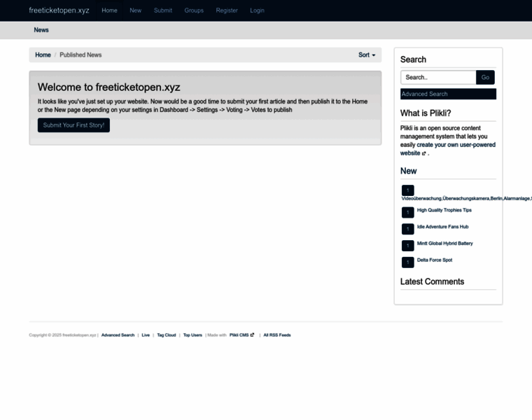Click the external link icon beside Plikli CMS
The image size is (532, 420).
[252, 335]
